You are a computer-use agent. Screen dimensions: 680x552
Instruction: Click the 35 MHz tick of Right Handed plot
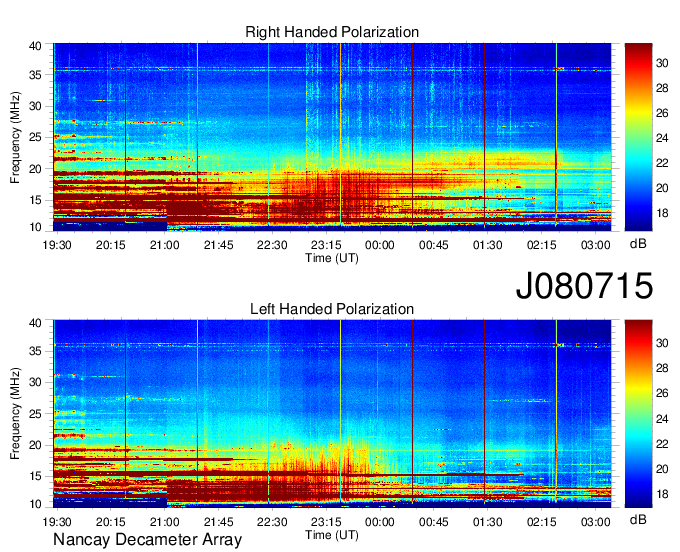pos(35,75)
